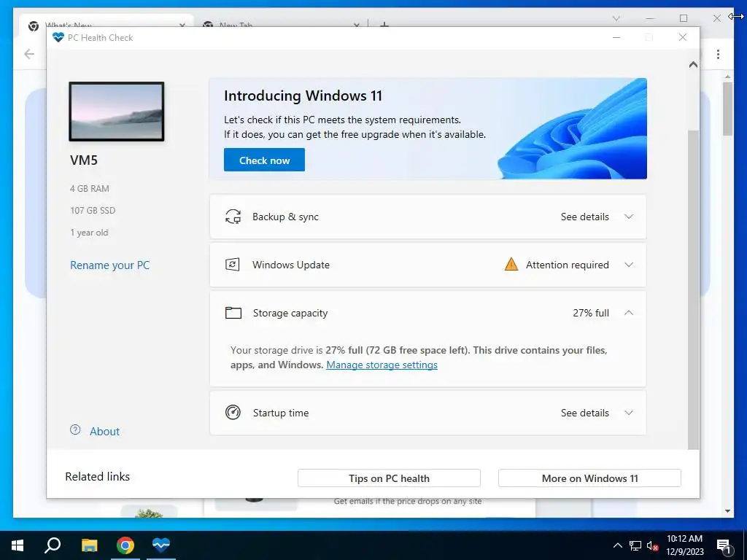747x560 pixels.
Task: Click the Chrome back arrow button
Action: pyautogui.click(x=29, y=54)
